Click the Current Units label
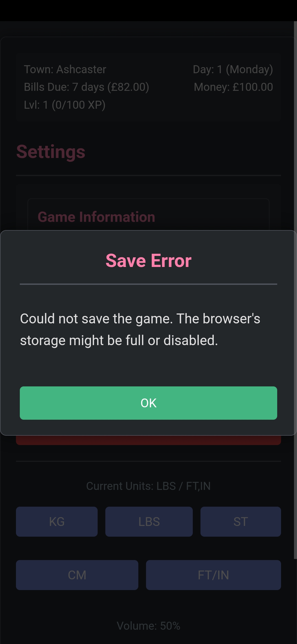Screen dimensions: 297x644 click(148, 486)
